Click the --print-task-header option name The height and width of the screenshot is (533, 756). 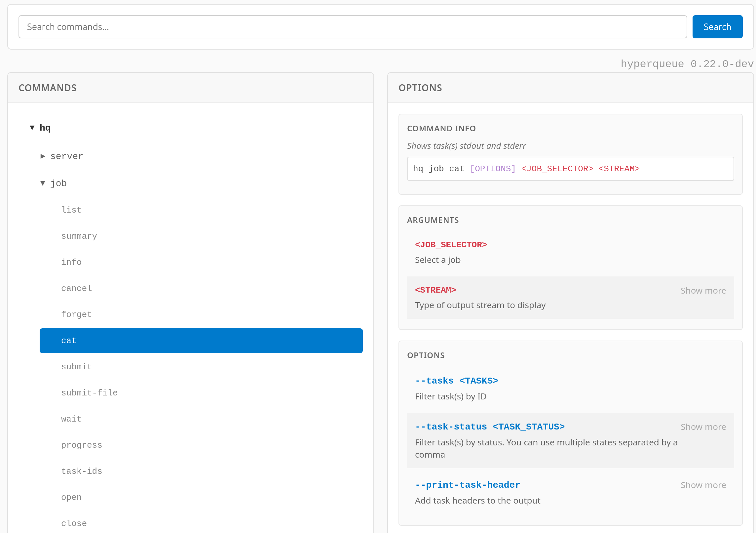tap(468, 485)
